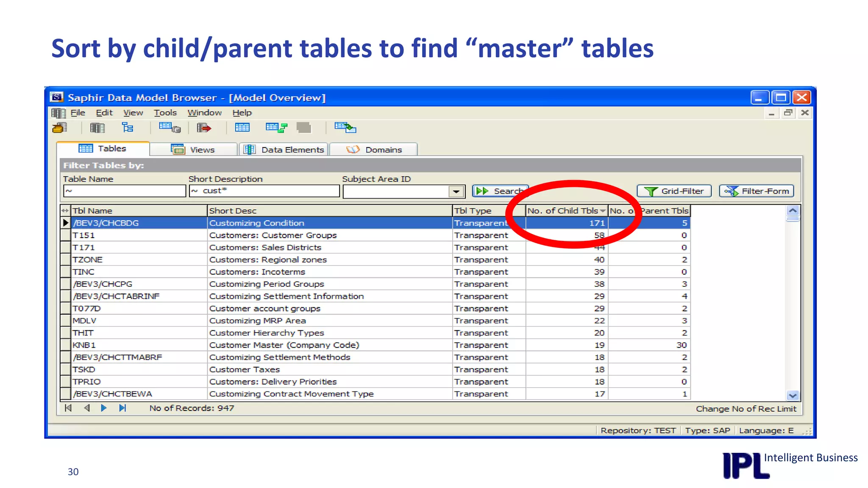Open the Window menu
868x488 pixels.
coord(205,113)
